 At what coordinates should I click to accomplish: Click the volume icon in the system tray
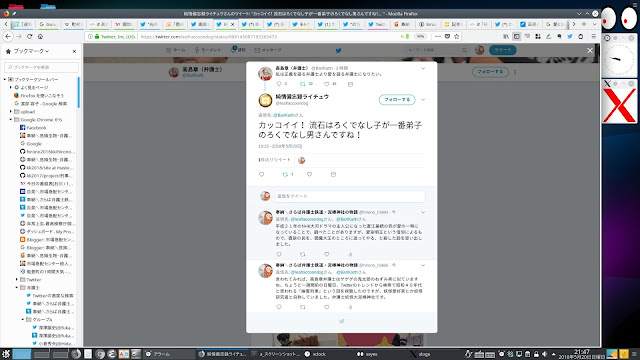[544, 354]
